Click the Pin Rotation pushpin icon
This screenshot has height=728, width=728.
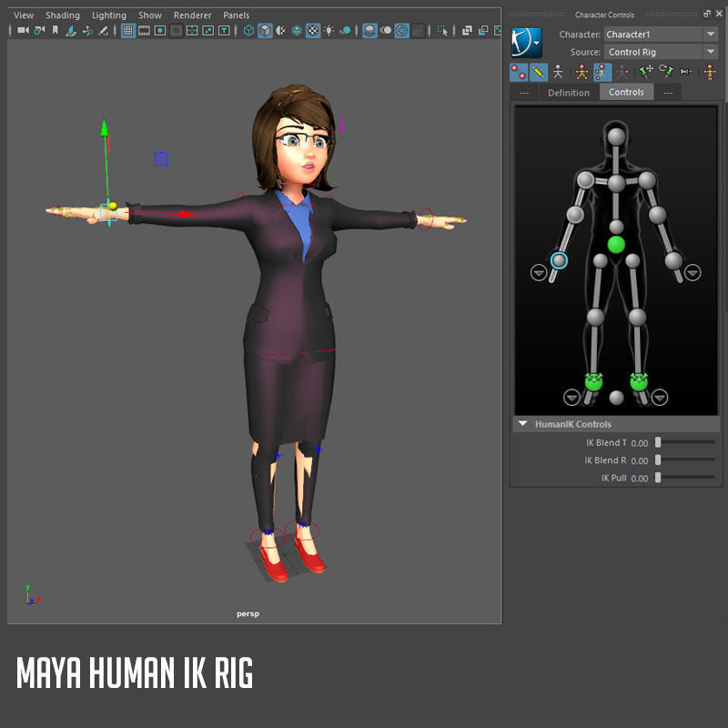click(x=666, y=72)
